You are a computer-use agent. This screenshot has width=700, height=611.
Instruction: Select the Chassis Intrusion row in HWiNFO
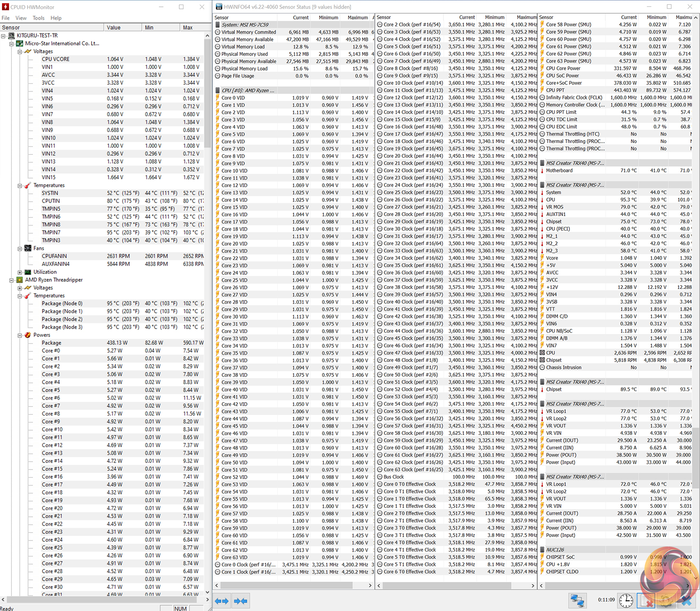point(616,367)
